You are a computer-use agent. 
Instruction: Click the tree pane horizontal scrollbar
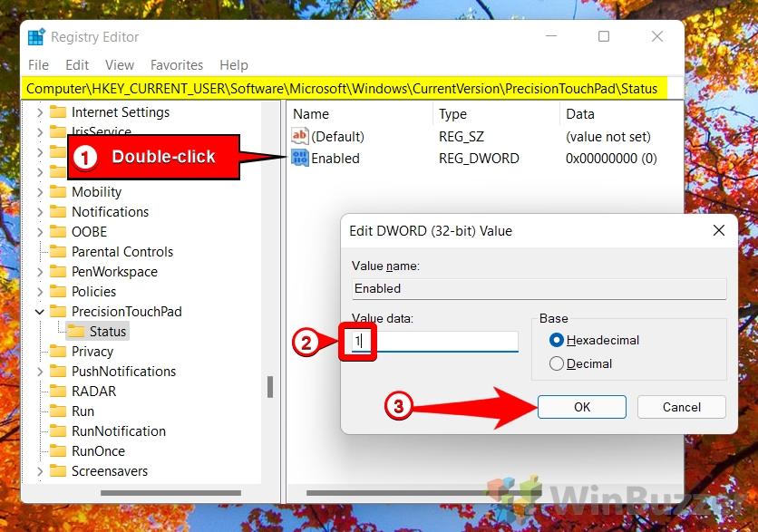point(170,493)
